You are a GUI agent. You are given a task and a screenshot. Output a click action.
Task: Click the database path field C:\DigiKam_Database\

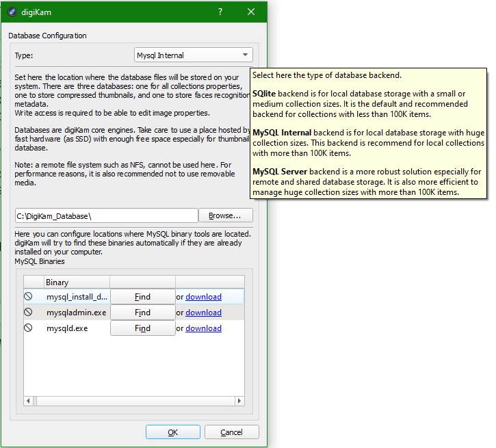[x=106, y=216]
